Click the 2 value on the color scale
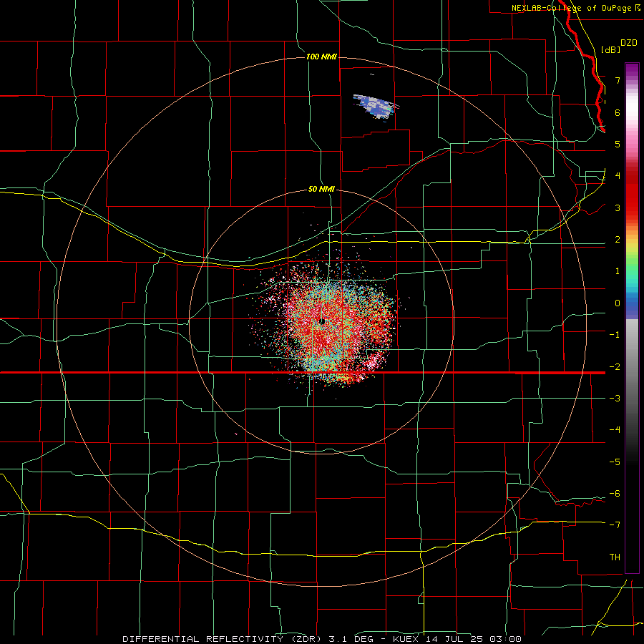 tap(618, 239)
